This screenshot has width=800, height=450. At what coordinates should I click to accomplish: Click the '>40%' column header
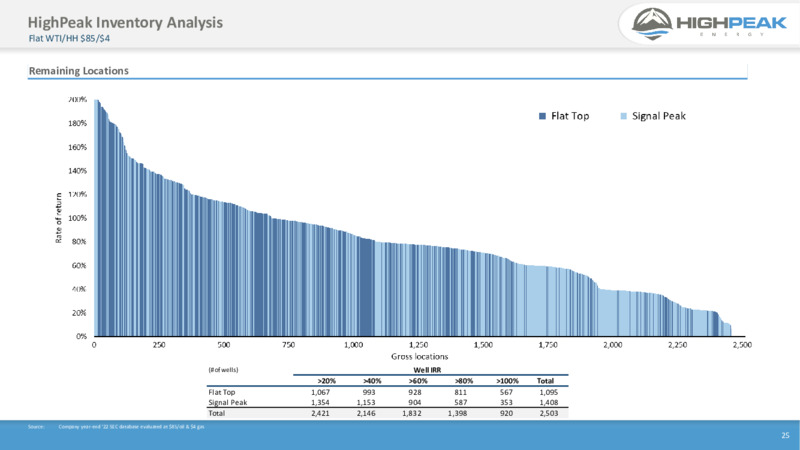(x=372, y=381)
